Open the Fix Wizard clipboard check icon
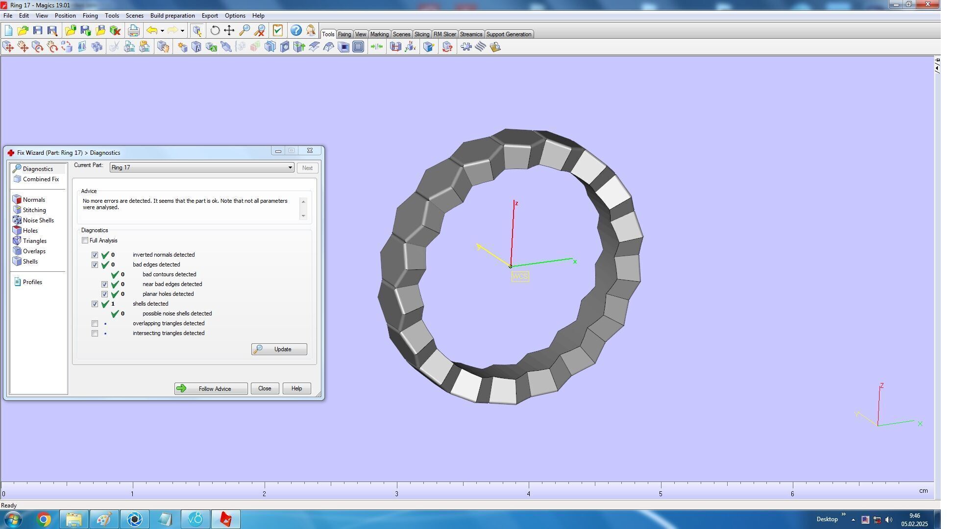The image size is (980, 529). pos(278,30)
